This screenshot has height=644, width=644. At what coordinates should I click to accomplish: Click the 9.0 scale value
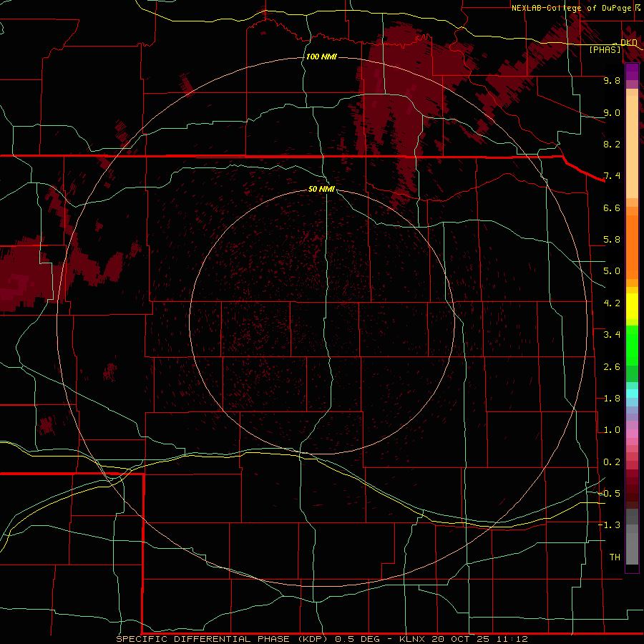612,112
